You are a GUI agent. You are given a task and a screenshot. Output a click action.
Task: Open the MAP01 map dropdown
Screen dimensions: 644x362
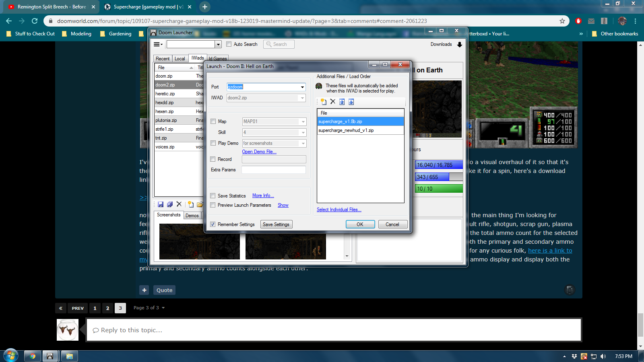[303, 121]
